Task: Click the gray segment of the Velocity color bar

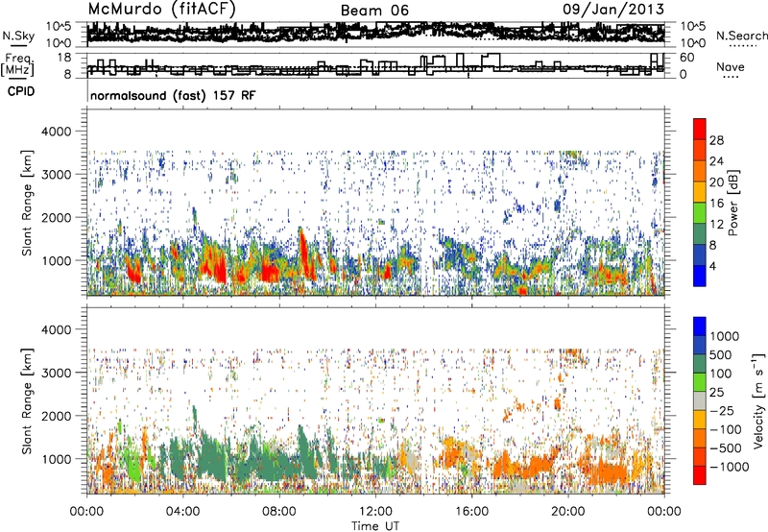Action: point(700,401)
